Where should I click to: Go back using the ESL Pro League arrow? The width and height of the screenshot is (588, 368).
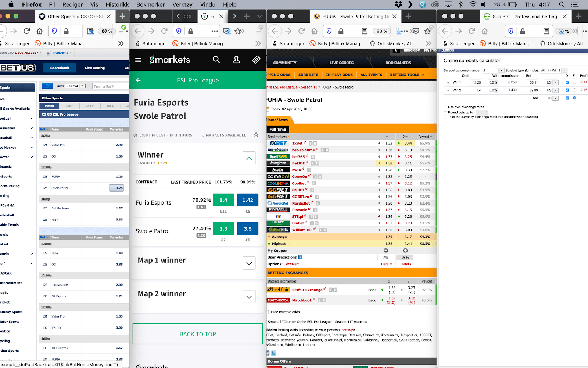pyautogui.click(x=139, y=80)
